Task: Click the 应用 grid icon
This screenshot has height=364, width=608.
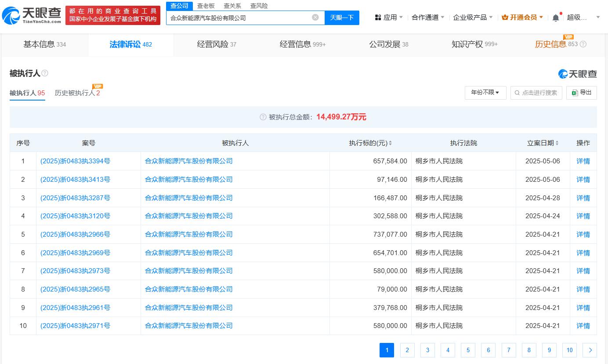Action: [378, 18]
